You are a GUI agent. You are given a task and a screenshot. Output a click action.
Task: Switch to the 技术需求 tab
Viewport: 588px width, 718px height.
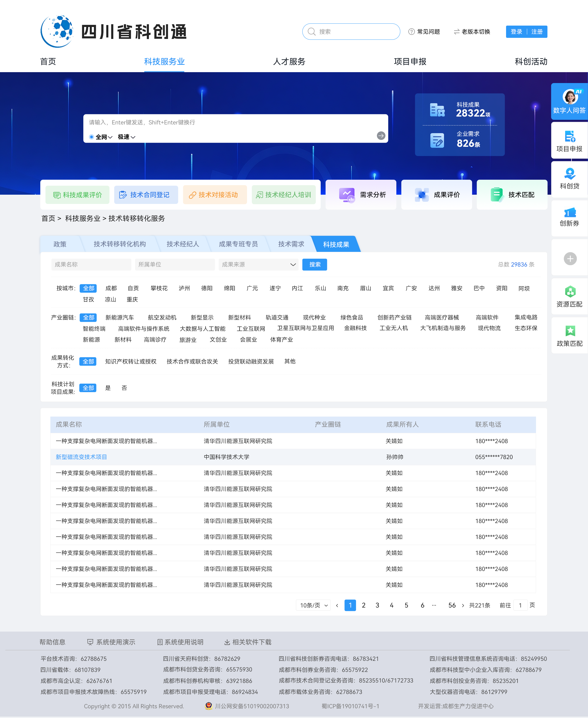coord(291,244)
